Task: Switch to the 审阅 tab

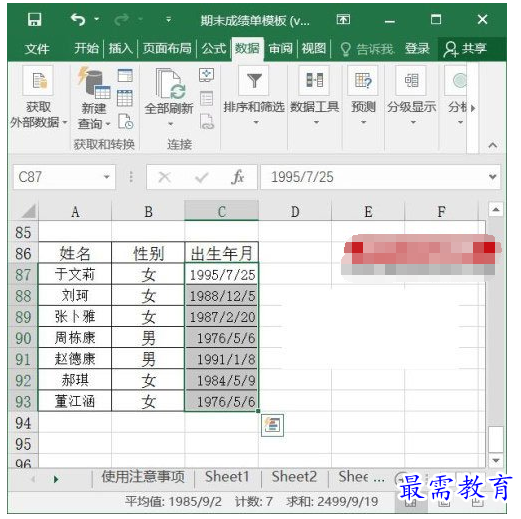Action: pyautogui.click(x=280, y=48)
